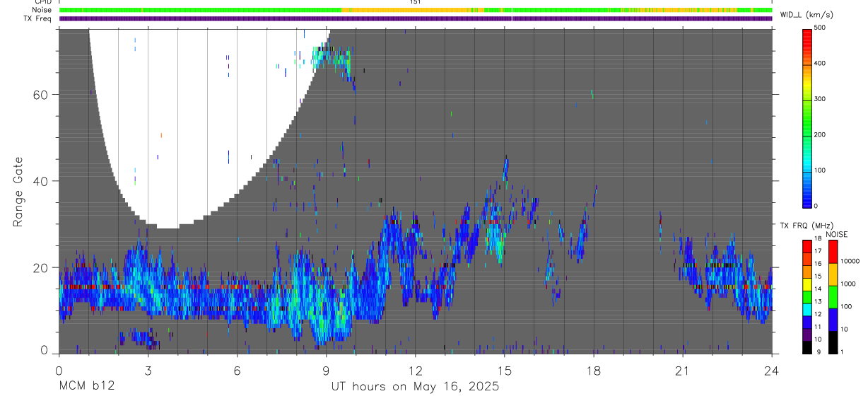Viewport: 868px width, 401px height.
Task: Click the 0 hour tick on UT axis
Action: [x=59, y=371]
